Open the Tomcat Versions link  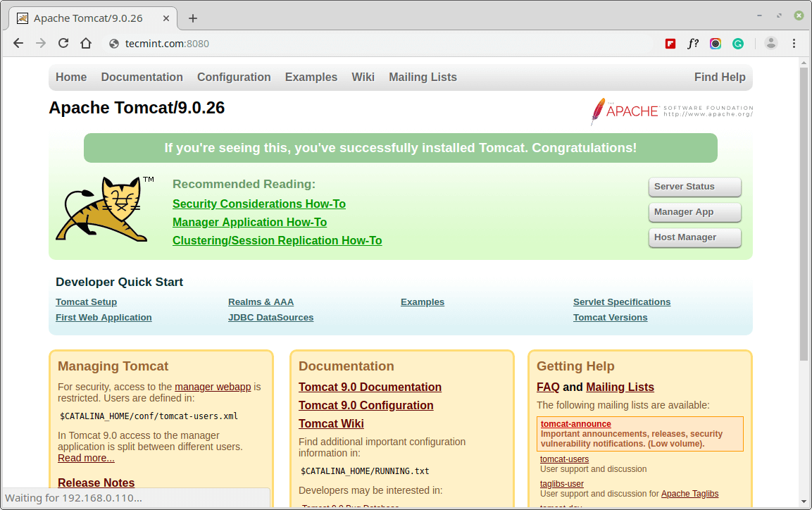pyautogui.click(x=610, y=318)
